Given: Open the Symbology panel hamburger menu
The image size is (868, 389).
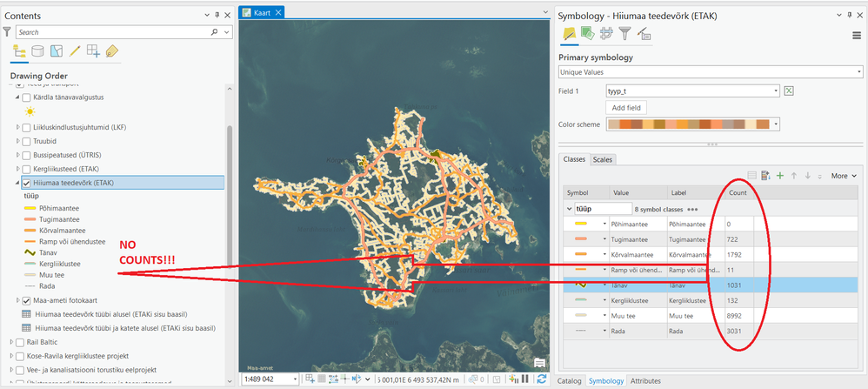Looking at the screenshot, I should (857, 35).
